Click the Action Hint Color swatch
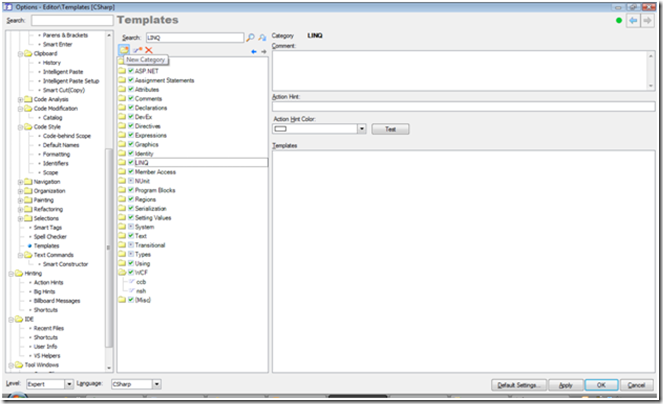The image size is (663, 404). pos(280,129)
